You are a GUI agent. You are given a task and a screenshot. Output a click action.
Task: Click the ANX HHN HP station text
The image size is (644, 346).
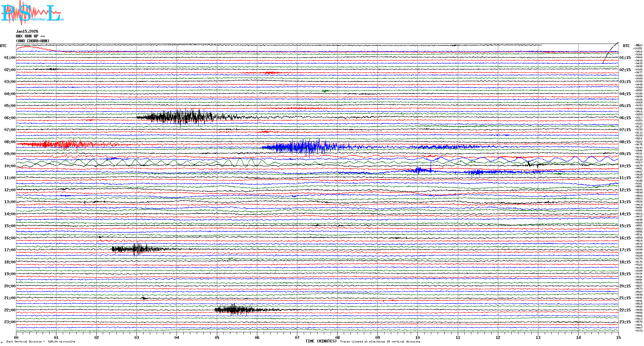[x=30, y=36]
